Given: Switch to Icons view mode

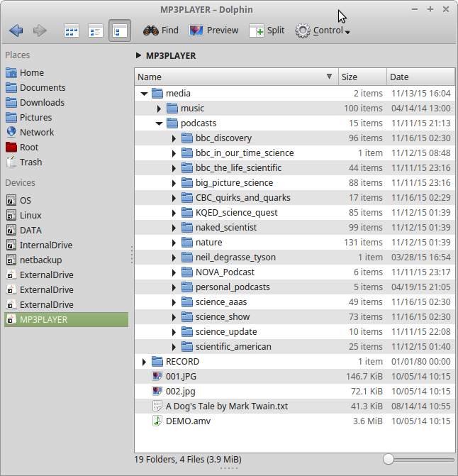Looking at the screenshot, I should [x=72, y=31].
